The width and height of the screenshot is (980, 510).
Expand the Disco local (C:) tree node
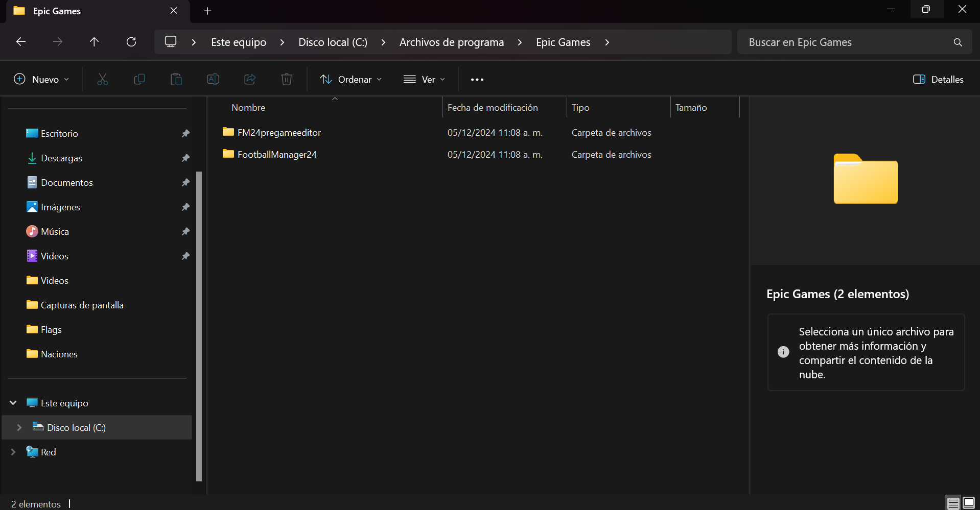coord(19,427)
